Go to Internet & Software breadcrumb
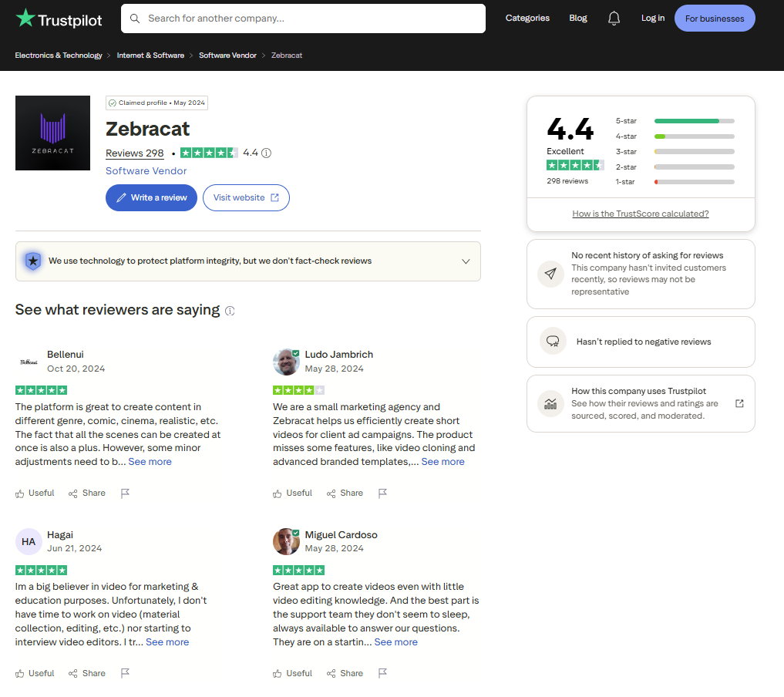 point(150,56)
